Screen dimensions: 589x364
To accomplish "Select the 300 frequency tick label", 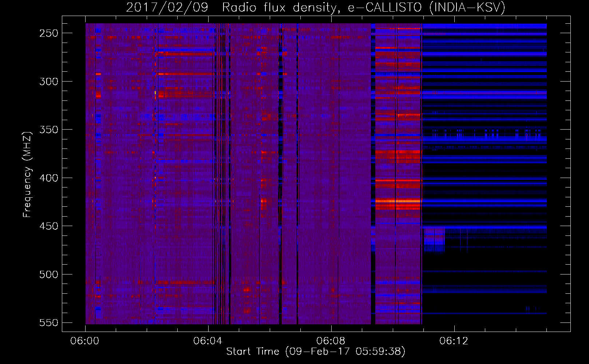I will pos(49,82).
